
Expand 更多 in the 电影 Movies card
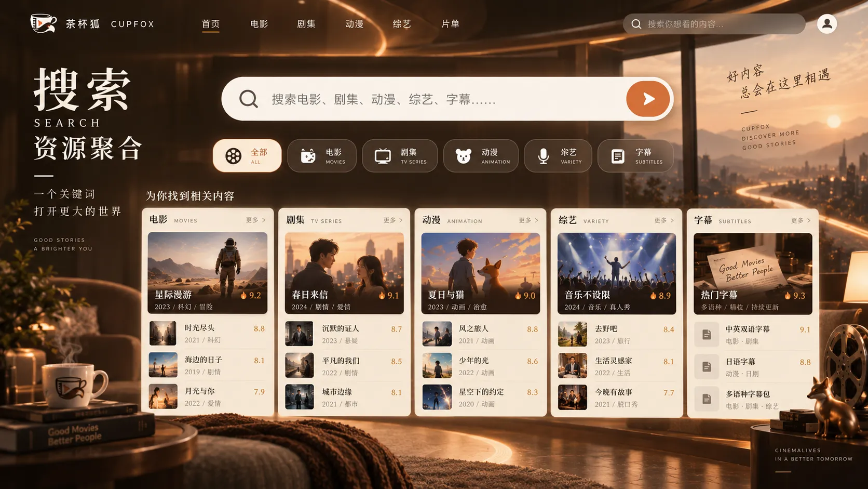pos(256,220)
